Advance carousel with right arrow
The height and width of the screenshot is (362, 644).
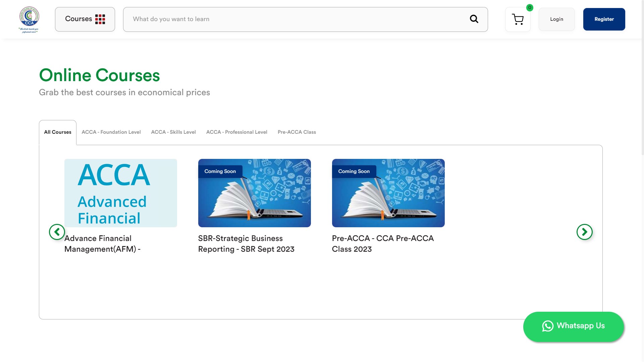(584, 232)
